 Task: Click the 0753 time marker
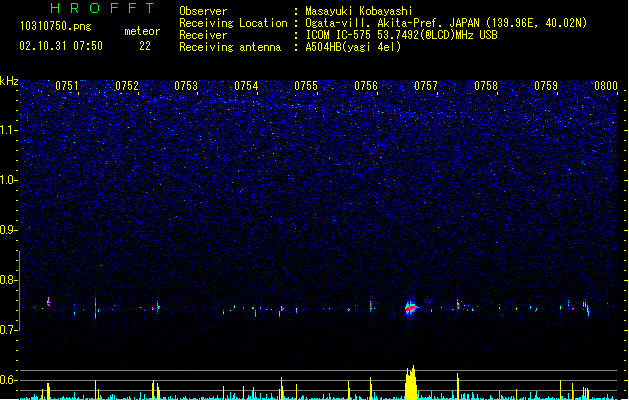pos(186,86)
